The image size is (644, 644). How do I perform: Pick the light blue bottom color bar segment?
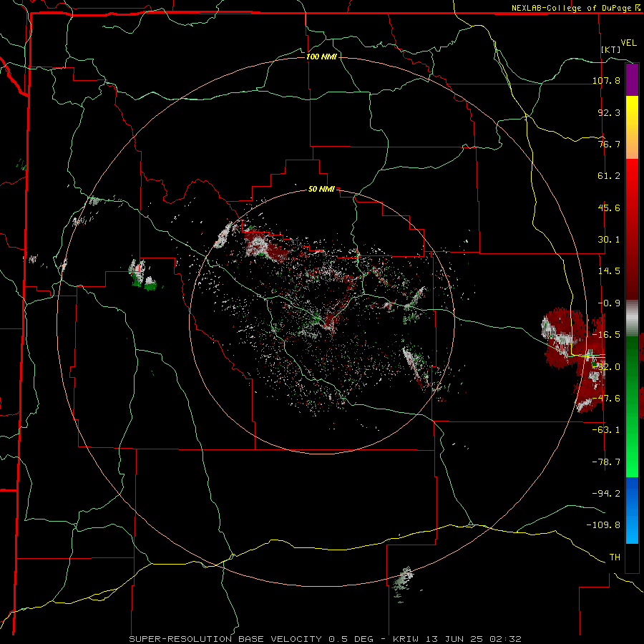coord(632,530)
